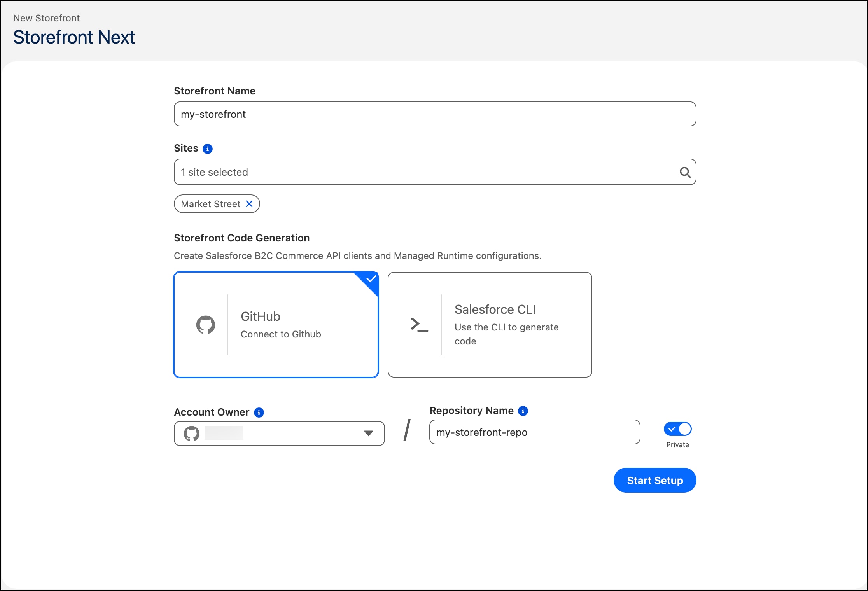The height and width of the screenshot is (591, 868).
Task: Click the Start Setup button
Action: coord(655,480)
